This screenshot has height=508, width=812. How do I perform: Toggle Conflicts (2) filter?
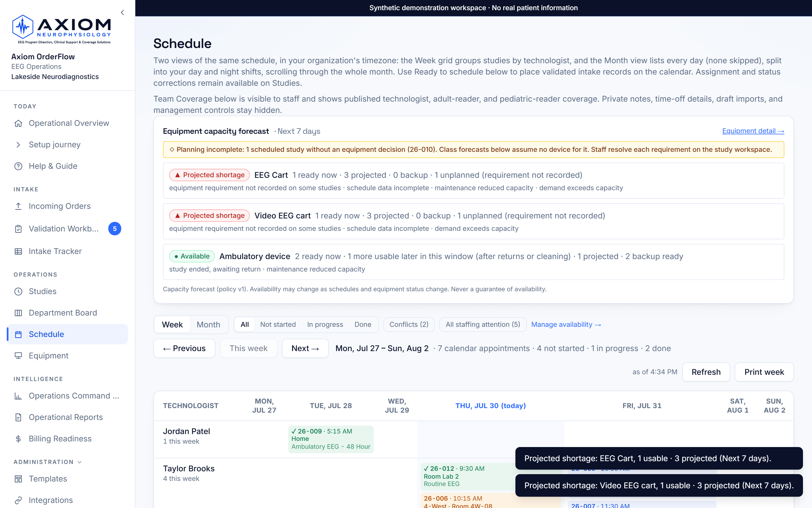(409, 325)
